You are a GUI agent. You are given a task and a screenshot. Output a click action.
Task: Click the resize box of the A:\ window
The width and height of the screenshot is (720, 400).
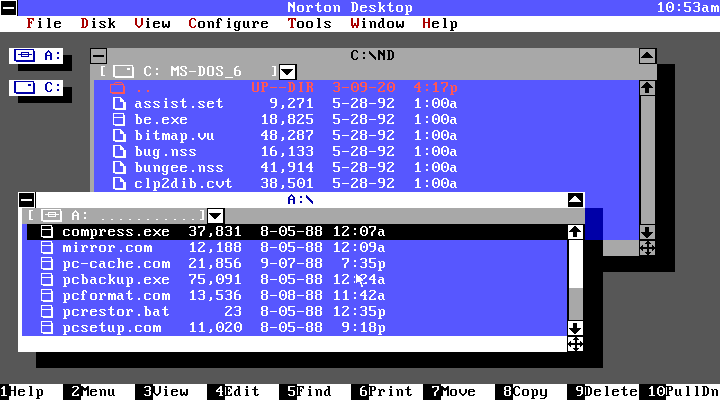pyautogui.click(x=575, y=344)
